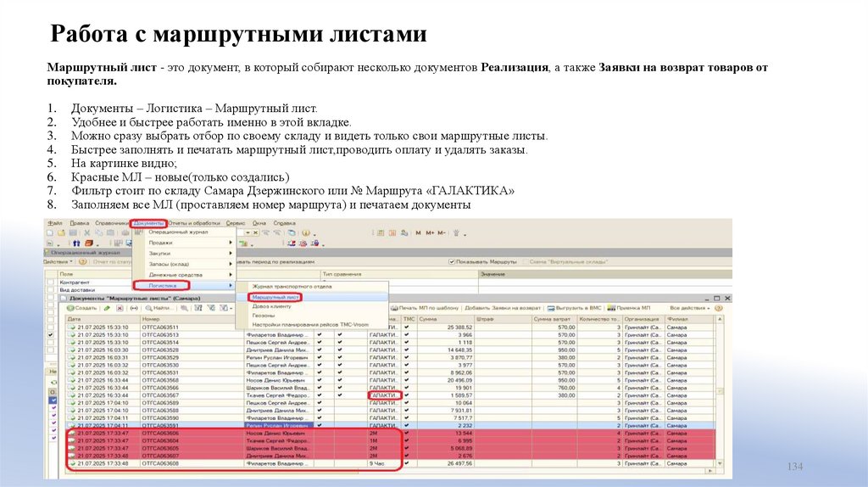Click Добавить Заявки на возврат
The image size is (868, 487).
tap(503, 307)
